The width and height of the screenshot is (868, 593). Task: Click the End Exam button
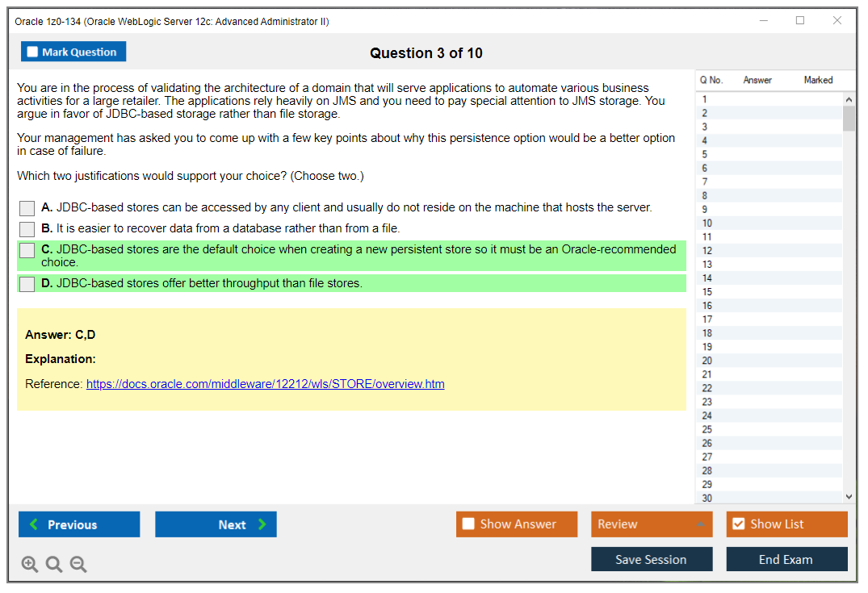(x=786, y=559)
